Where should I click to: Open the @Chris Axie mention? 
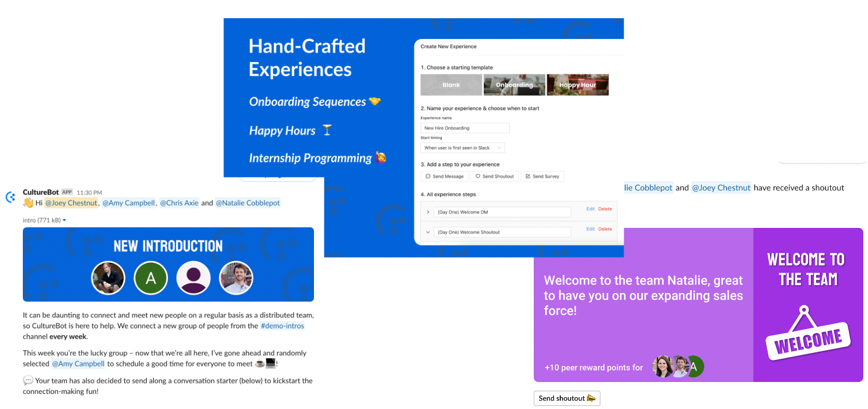pyautogui.click(x=179, y=203)
